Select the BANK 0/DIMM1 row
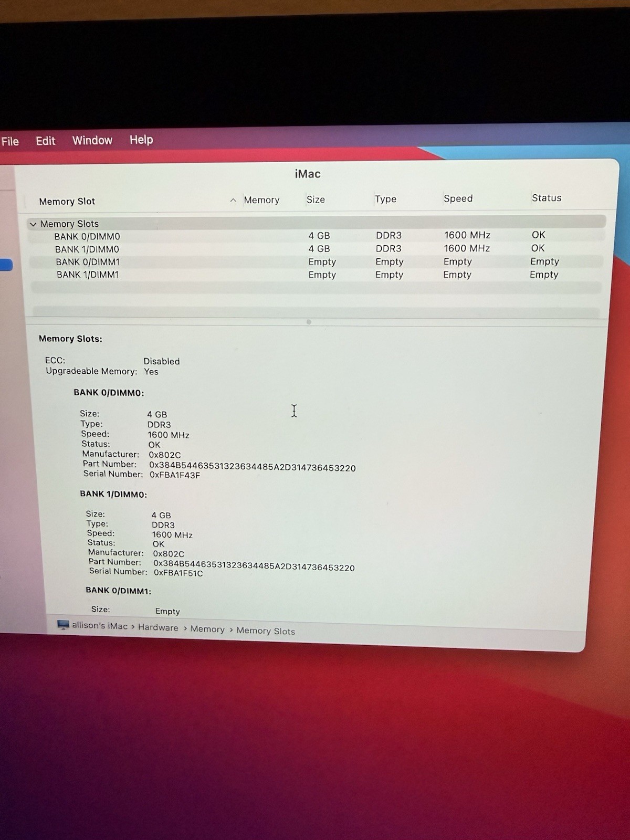Viewport: 630px width, 840px height. click(x=317, y=261)
